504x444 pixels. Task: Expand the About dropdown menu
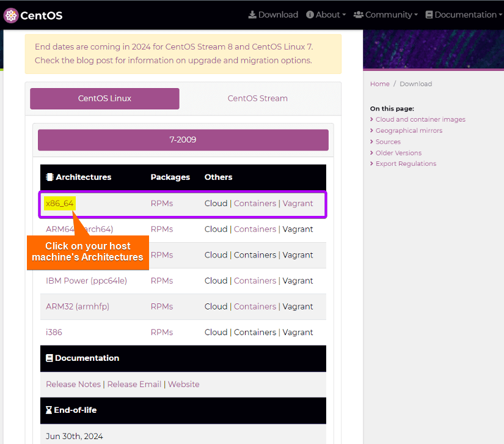(326, 15)
